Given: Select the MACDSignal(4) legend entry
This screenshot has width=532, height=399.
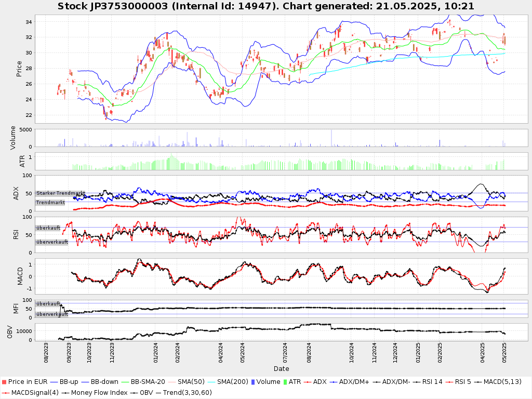Looking at the screenshot, I should [x=30, y=393].
